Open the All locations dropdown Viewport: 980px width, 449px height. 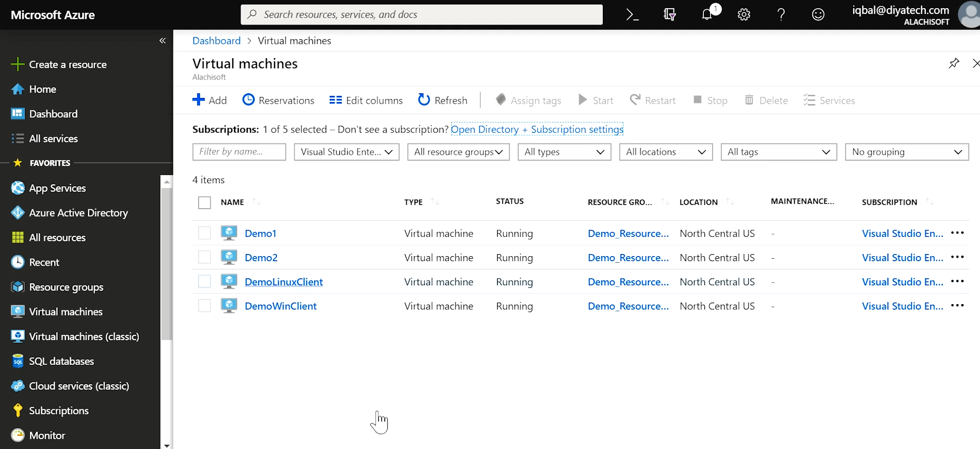pyautogui.click(x=666, y=152)
